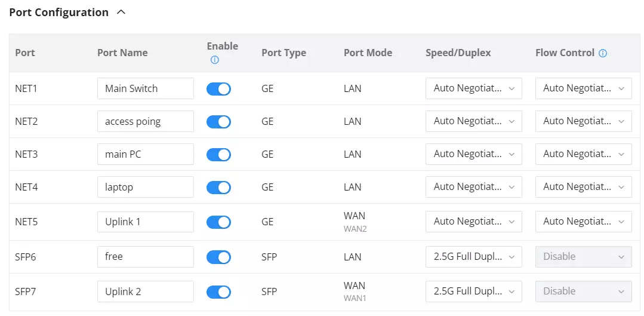The image size is (644, 316).
Task: Click the Uplink 2 name field
Action: click(x=146, y=292)
